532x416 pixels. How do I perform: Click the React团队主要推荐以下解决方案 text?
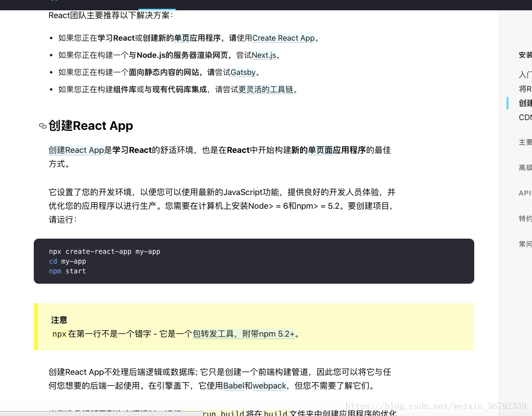(111, 16)
